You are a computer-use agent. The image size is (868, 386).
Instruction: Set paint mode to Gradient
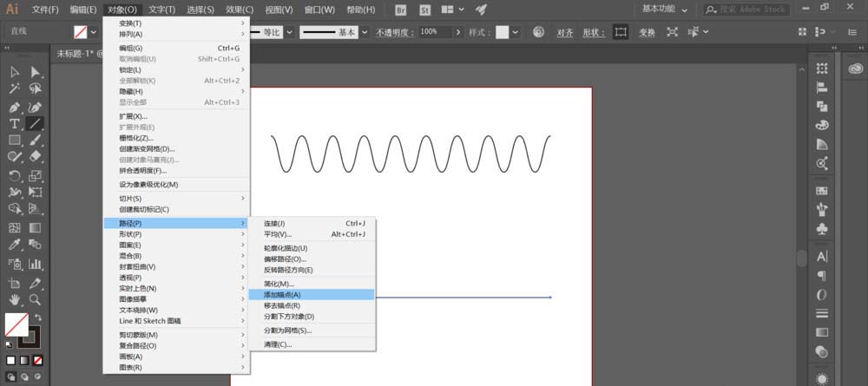point(24,361)
